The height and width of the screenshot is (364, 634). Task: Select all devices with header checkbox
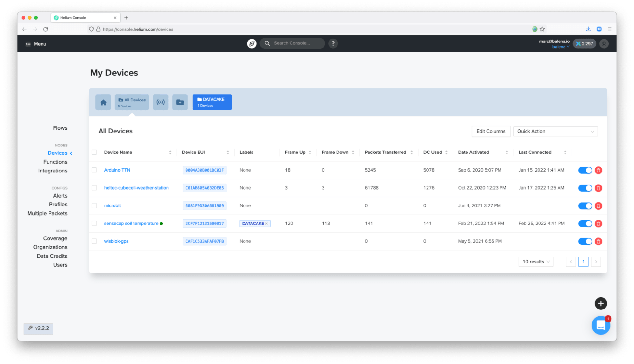[x=94, y=152]
